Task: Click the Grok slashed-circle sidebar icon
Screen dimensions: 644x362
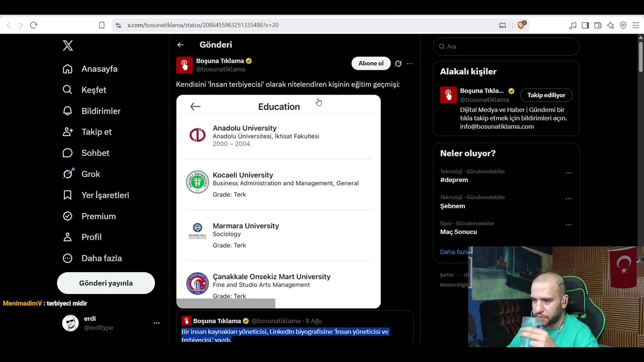Action: 67,174
